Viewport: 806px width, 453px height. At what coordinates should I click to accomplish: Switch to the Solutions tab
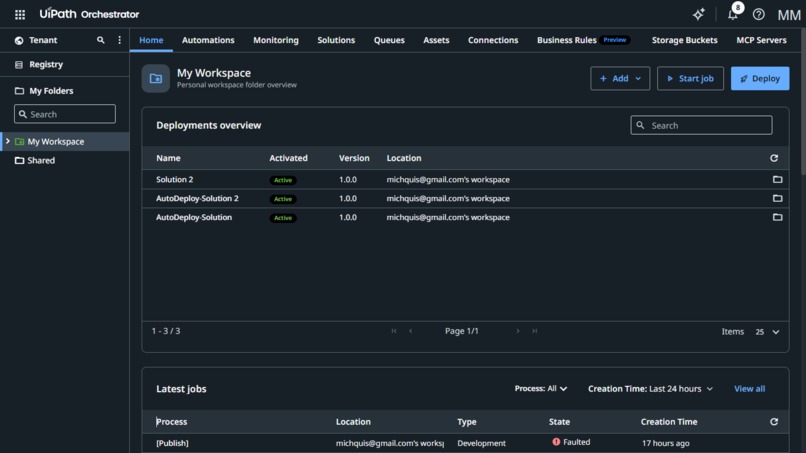pyautogui.click(x=336, y=40)
